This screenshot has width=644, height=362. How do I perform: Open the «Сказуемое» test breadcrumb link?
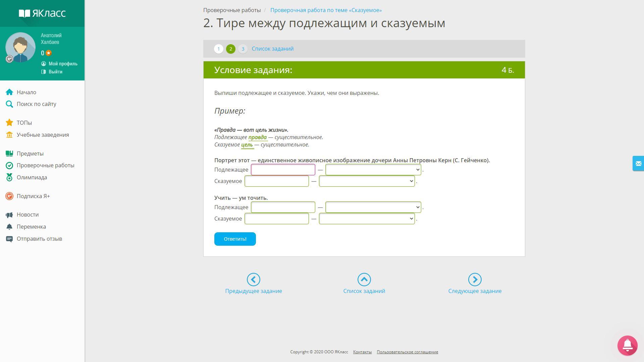326,10
